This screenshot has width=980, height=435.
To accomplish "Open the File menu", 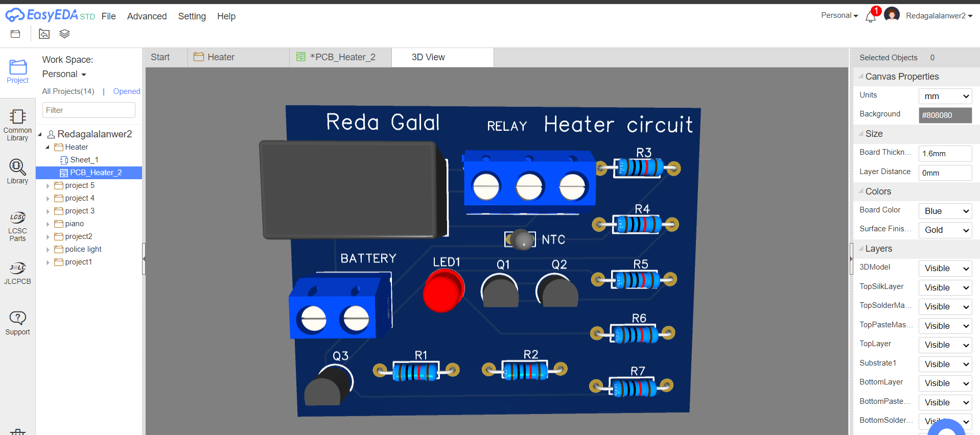I will point(109,16).
